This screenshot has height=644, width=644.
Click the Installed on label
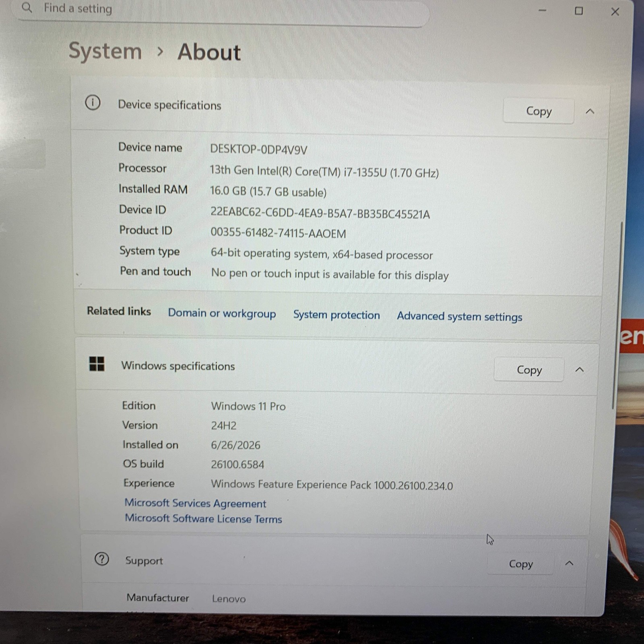(150, 444)
